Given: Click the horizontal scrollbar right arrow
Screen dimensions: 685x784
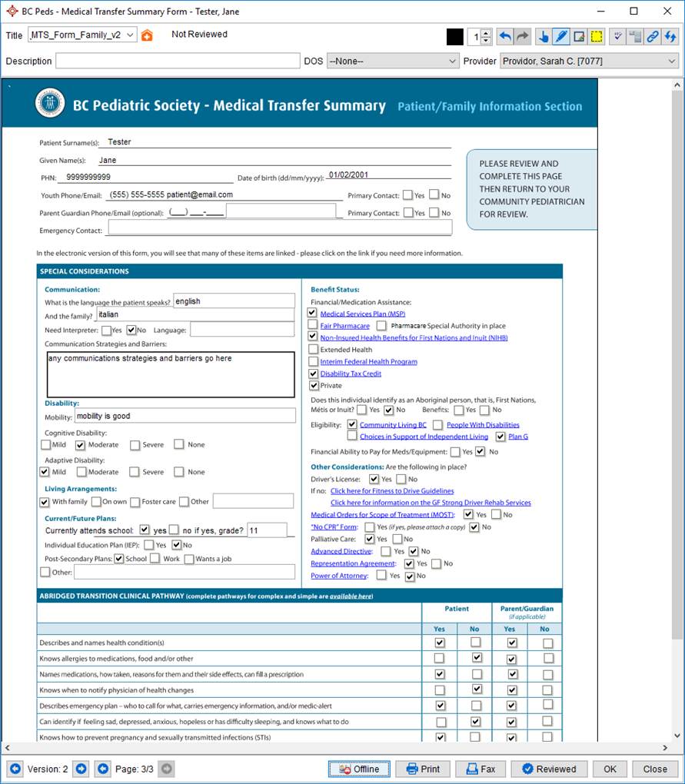Looking at the screenshot, I should tap(665, 748).
